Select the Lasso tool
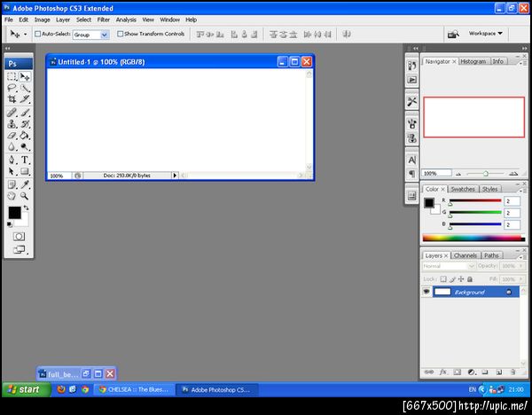 12,88
